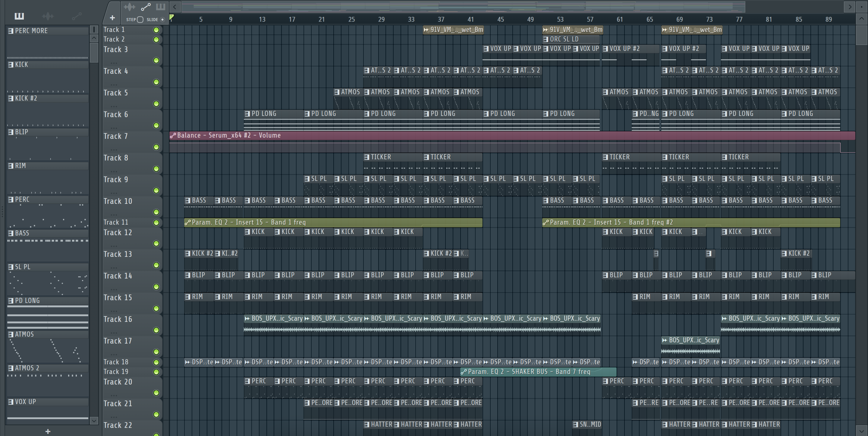Focus audio clips in the playlist toolbar
The image size is (868, 436).
pyautogui.click(x=129, y=7)
